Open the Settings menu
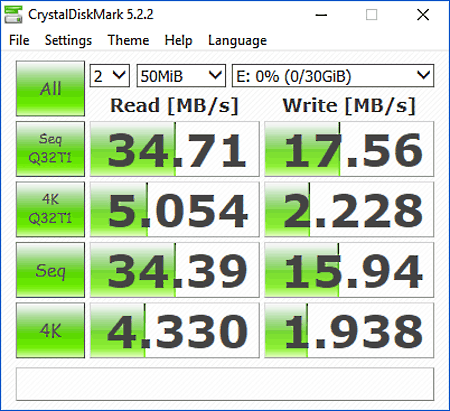Image resolution: width=450 pixels, height=411 pixels. [x=68, y=40]
